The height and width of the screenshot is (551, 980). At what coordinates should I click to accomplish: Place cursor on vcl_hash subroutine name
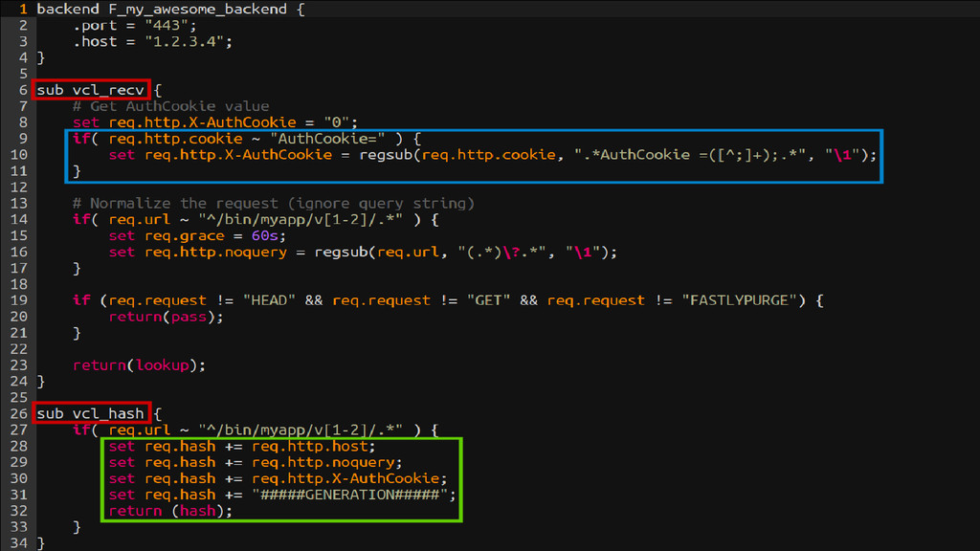click(108, 414)
